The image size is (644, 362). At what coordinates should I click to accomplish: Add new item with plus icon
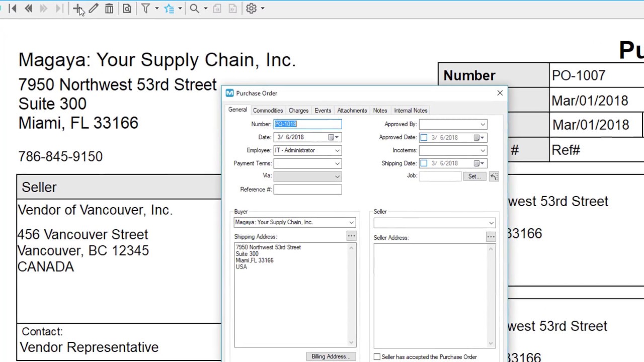[77, 9]
